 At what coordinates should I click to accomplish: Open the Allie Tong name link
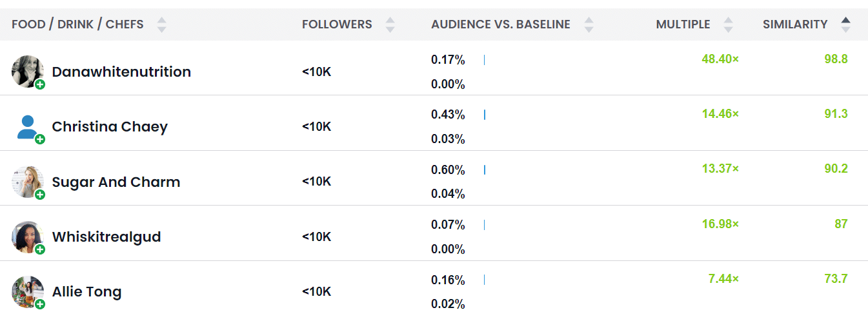[86, 292]
